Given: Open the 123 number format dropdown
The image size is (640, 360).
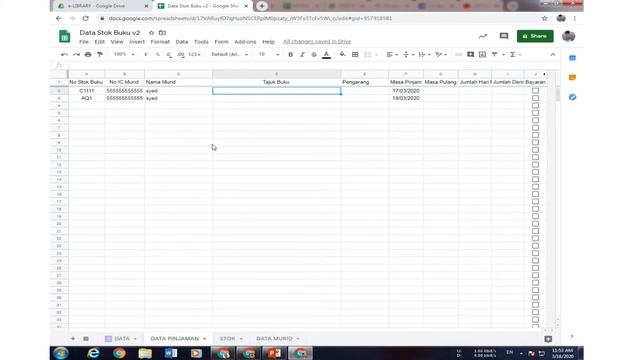Looking at the screenshot, I should [x=194, y=54].
